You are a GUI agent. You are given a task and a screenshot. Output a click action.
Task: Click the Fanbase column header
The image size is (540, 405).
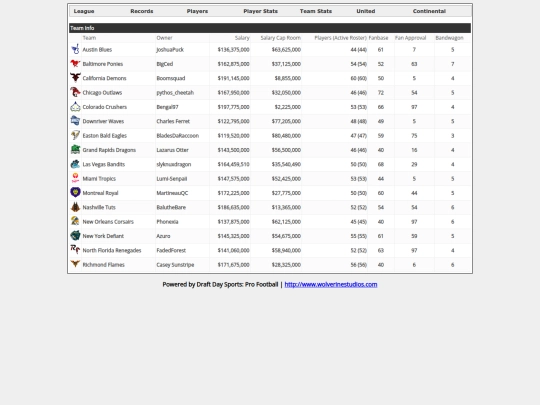pos(378,38)
